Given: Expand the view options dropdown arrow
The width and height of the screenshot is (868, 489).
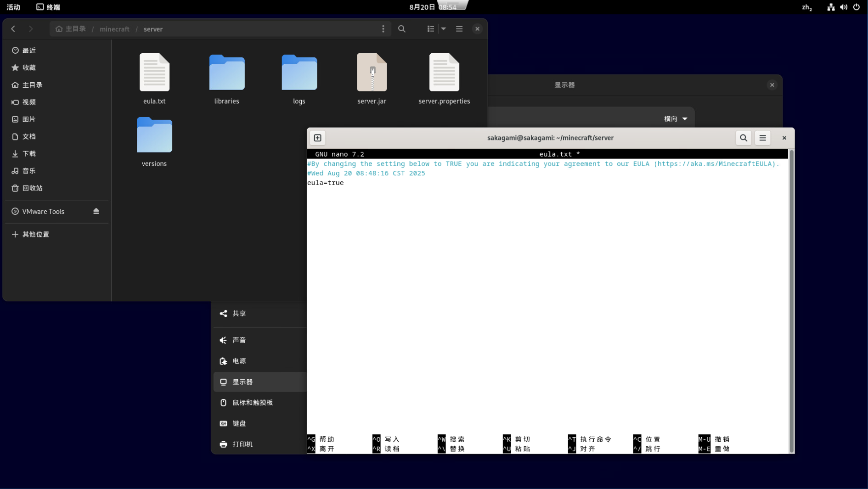Looking at the screenshot, I should coord(444,29).
